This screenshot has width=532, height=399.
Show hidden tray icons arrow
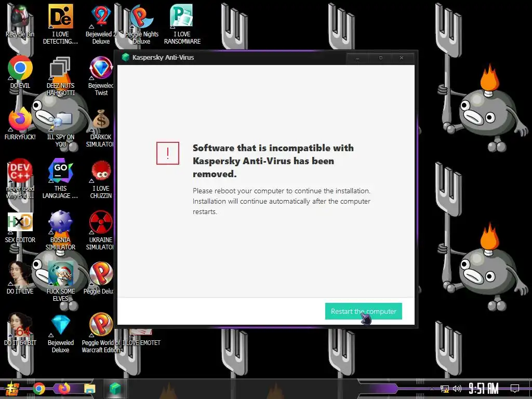pyautogui.click(x=432, y=389)
